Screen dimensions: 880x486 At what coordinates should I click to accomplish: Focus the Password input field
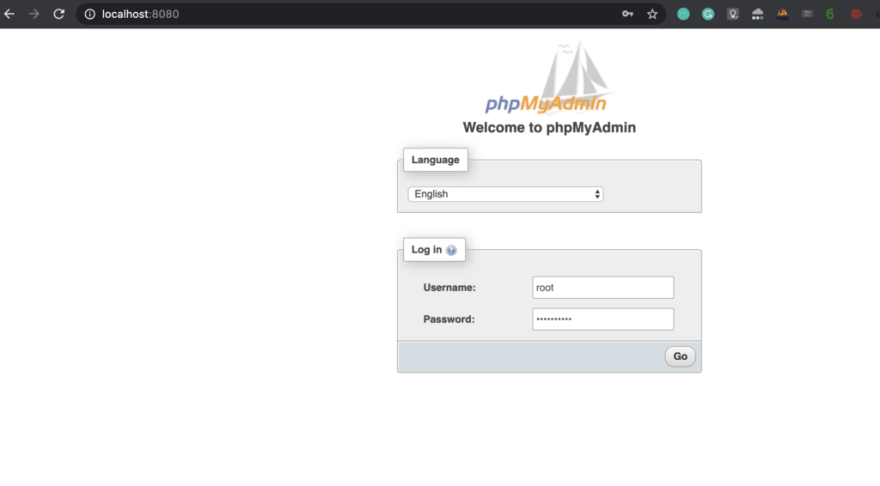[603, 319]
